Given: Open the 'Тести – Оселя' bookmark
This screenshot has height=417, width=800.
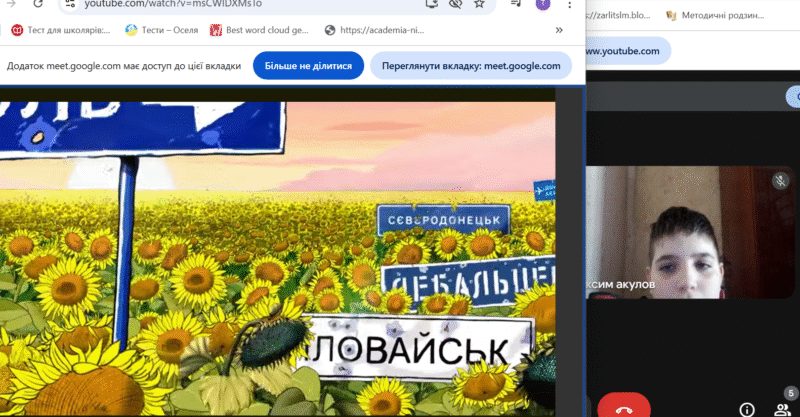Looking at the screenshot, I should point(160,30).
